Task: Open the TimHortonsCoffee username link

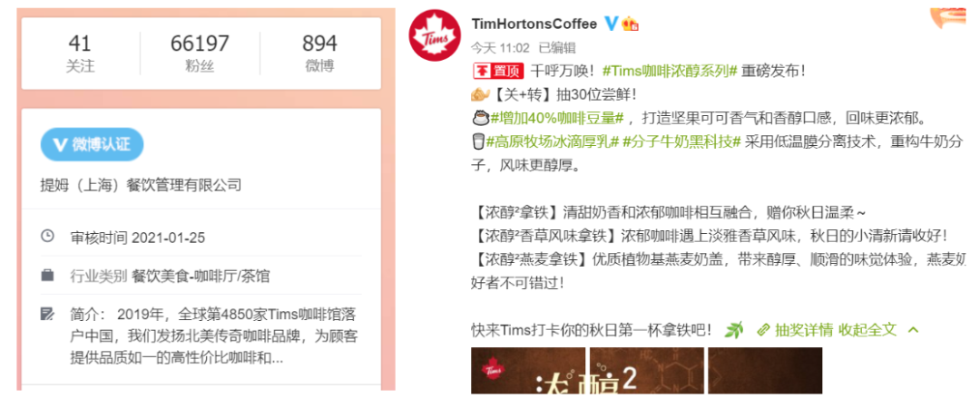Action: click(534, 24)
